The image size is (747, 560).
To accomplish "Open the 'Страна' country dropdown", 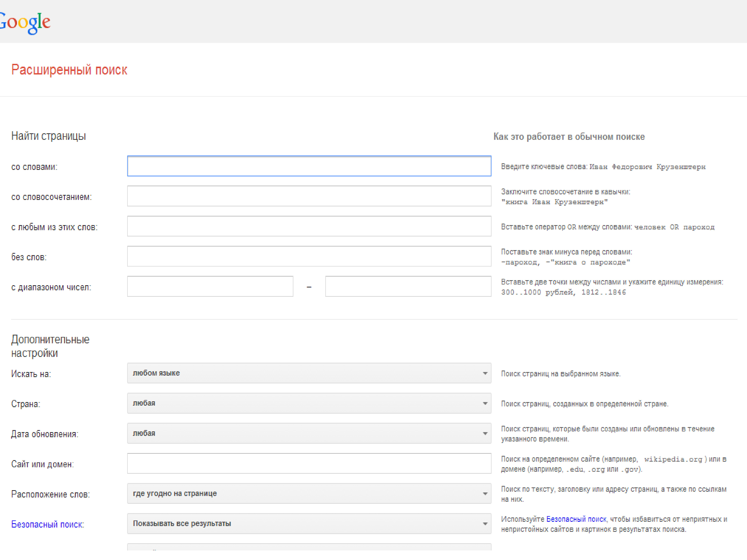I will 309,403.
